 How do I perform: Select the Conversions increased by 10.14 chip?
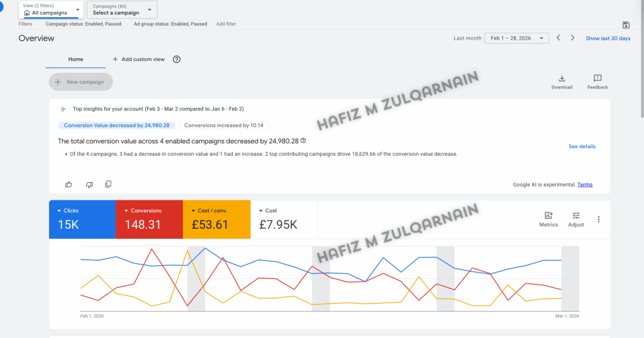click(x=223, y=126)
